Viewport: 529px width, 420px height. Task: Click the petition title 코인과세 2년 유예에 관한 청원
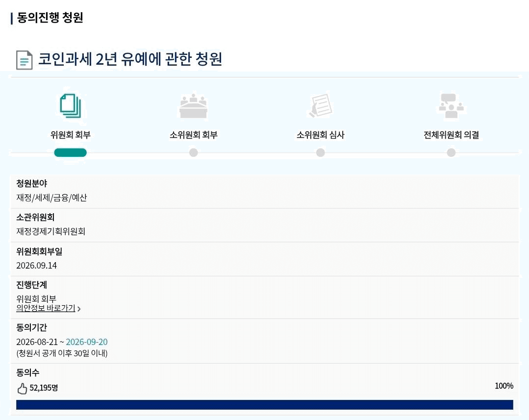[130, 59]
